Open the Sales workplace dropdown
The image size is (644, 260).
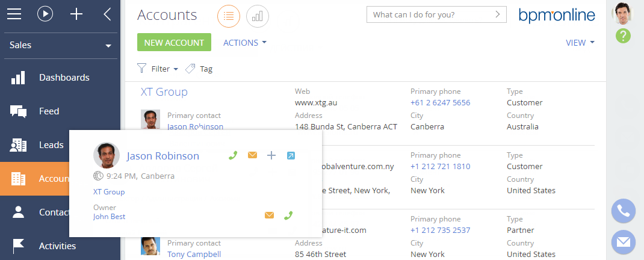(60, 45)
